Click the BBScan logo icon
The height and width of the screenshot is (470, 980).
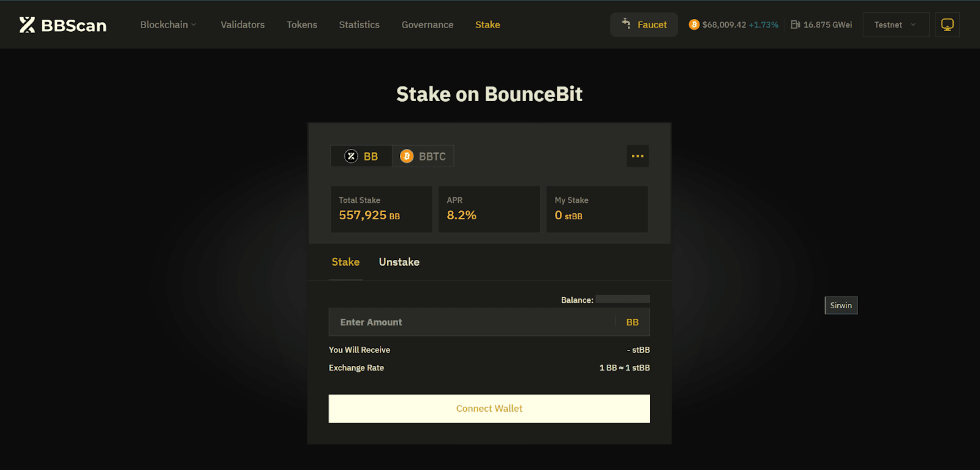[x=27, y=25]
